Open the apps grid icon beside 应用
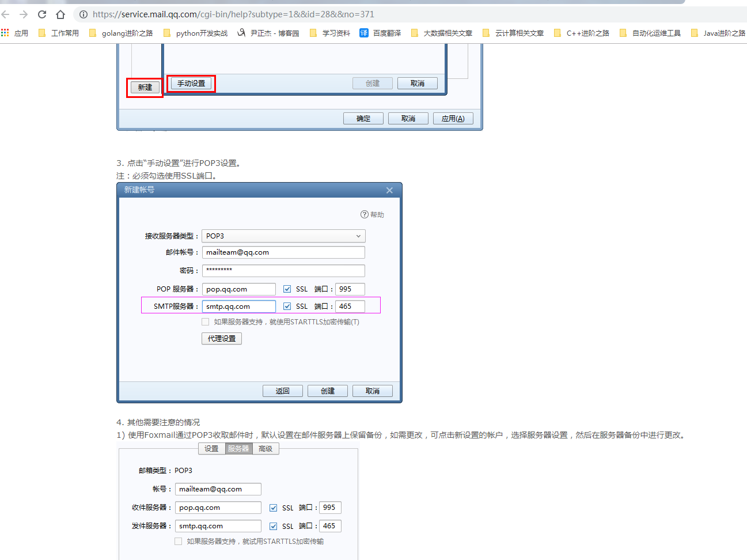The width and height of the screenshot is (747, 560). (5, 33)
